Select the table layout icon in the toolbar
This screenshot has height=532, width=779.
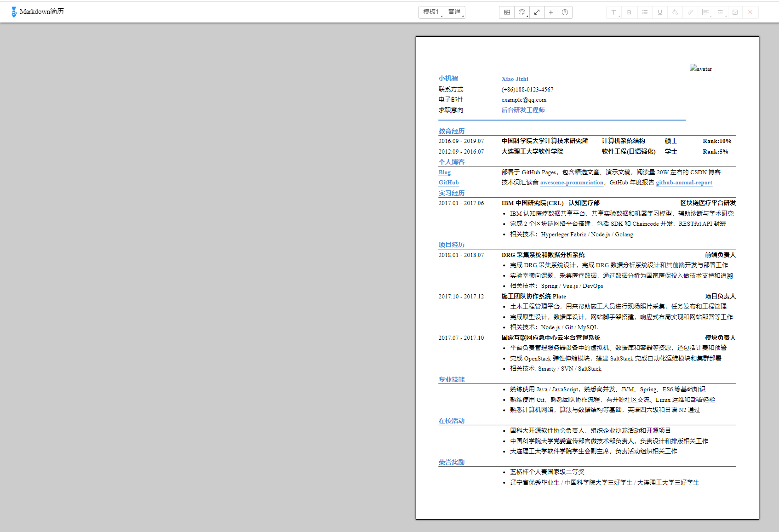506,12
